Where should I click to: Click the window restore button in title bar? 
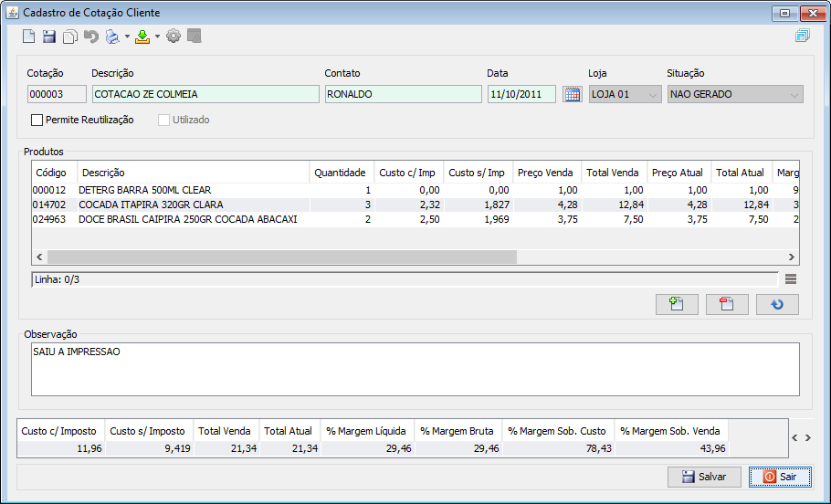pos(784,14)
